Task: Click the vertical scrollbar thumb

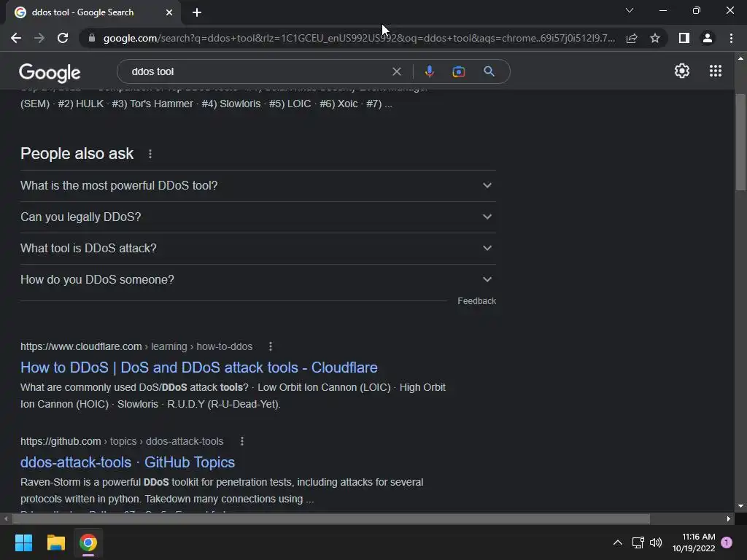Action: pos(740,143)
